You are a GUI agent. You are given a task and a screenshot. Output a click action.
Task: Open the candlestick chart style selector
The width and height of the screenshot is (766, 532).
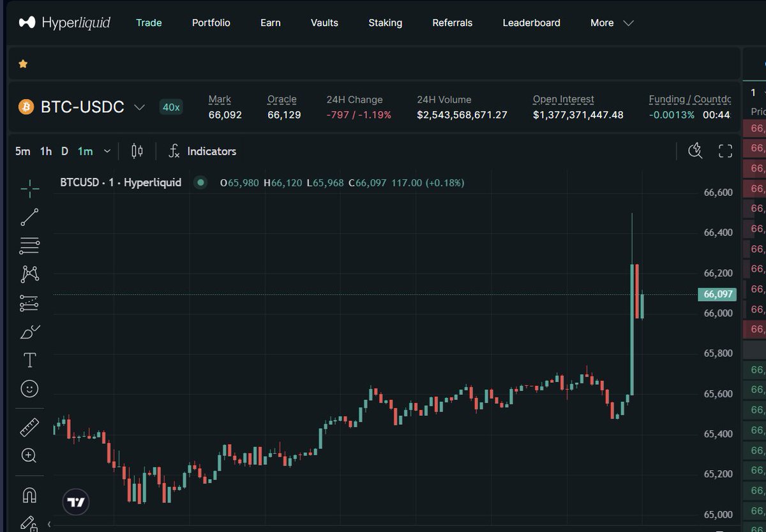pos(137,151)
